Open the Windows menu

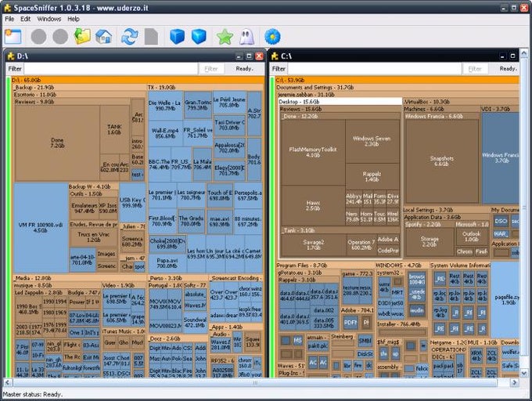tap(49, 19)
